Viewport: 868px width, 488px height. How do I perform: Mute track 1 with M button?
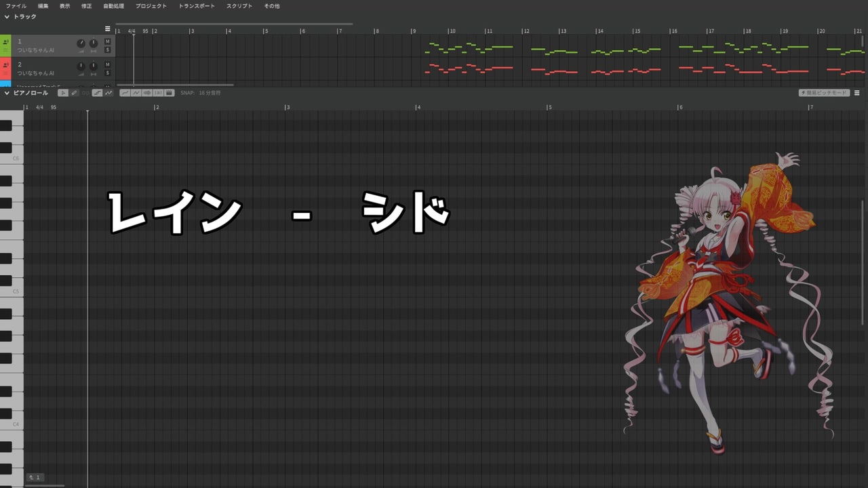107,42
